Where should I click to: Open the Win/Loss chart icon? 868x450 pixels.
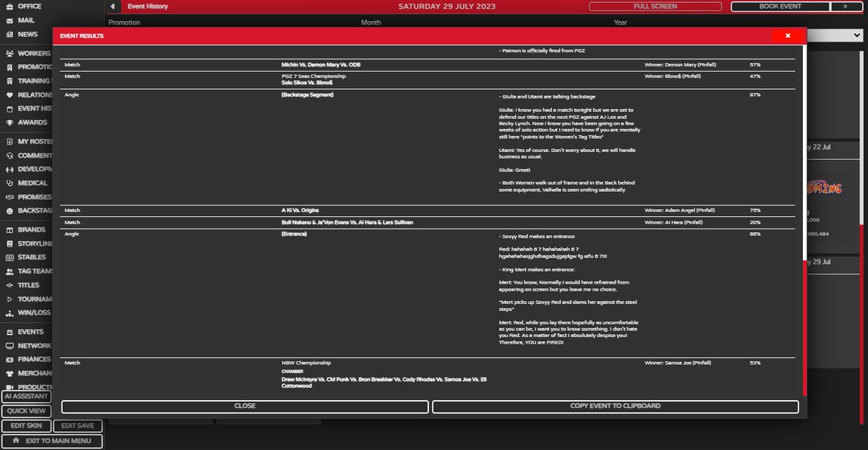[x=10, y=314]
